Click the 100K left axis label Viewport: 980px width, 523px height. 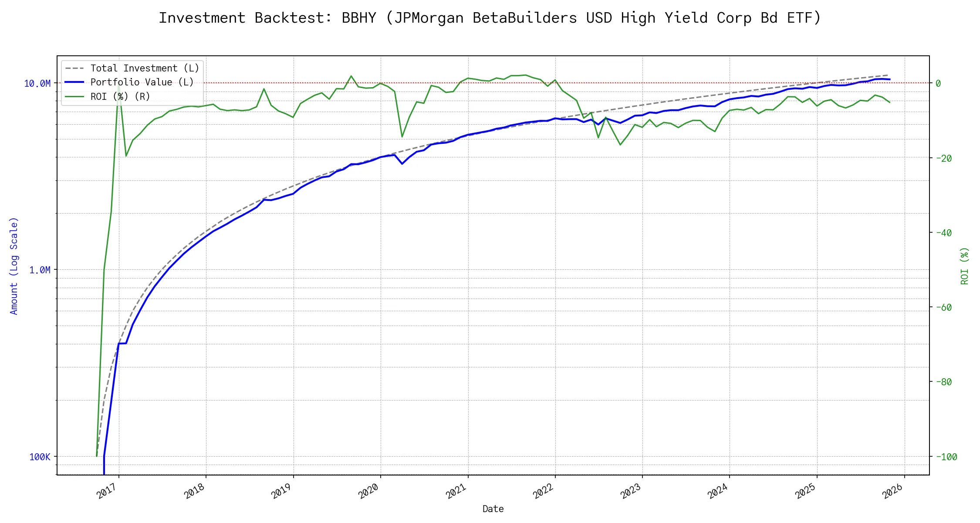pyautogui.click(x=40, y=457)
